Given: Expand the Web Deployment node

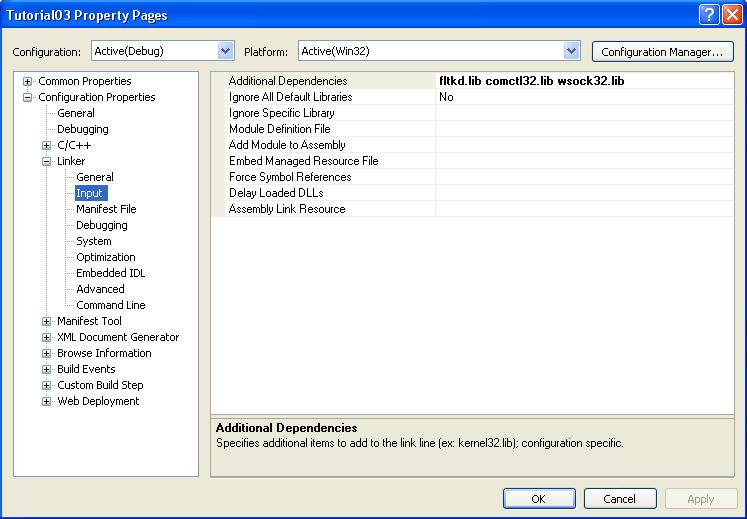Looking at the screenshot, I should pos(46,401).
